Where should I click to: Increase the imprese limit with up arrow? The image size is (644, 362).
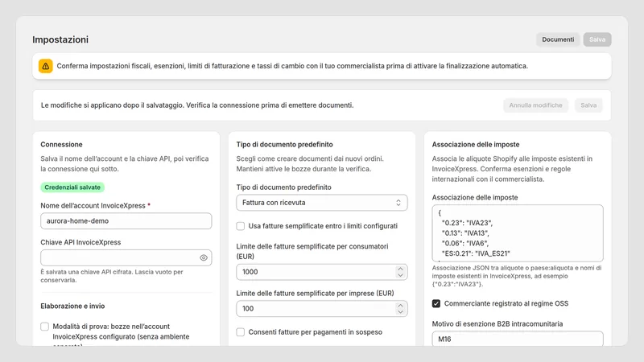click(400, 306)
